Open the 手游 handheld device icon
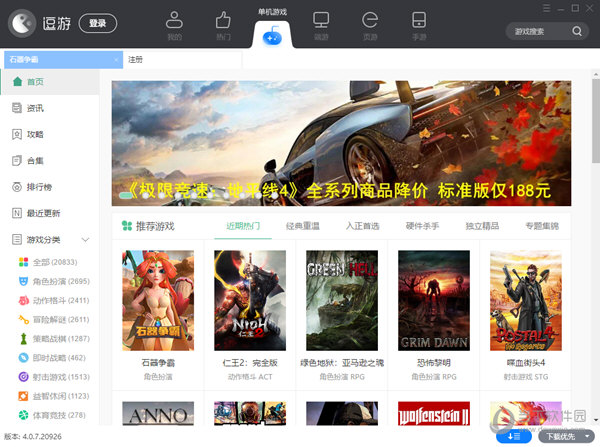Image resolution: width=600 pixels, height=447 pixels. point(419,20)
